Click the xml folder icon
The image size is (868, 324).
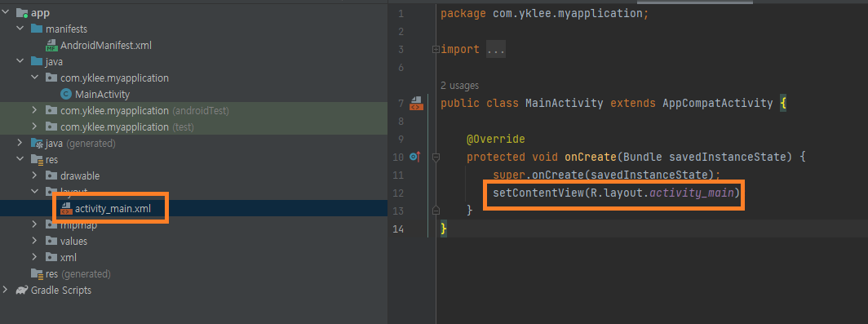[x=51, y=258]
